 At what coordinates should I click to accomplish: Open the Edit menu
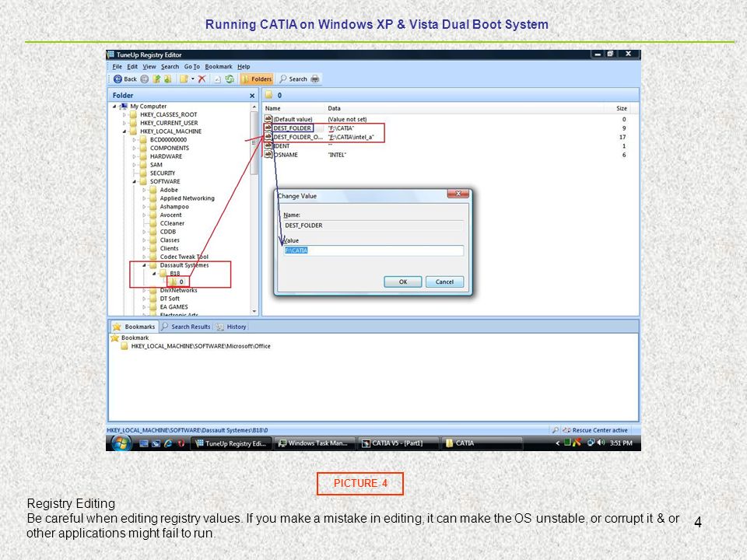point(132,67)
